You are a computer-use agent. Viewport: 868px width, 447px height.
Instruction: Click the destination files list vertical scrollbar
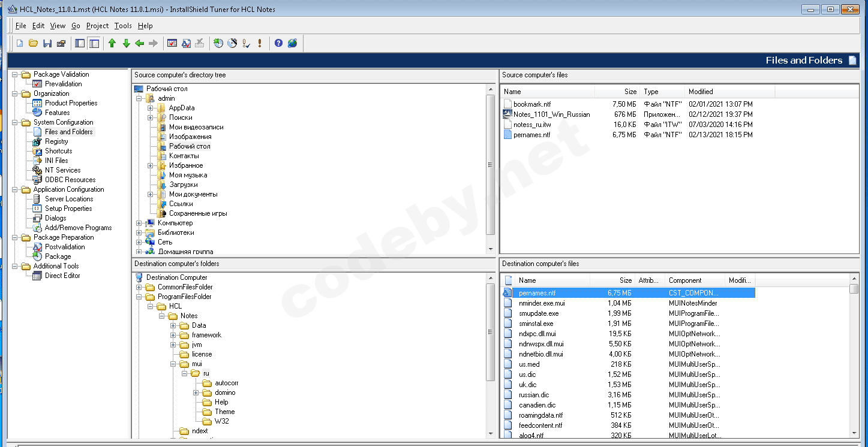854,360
